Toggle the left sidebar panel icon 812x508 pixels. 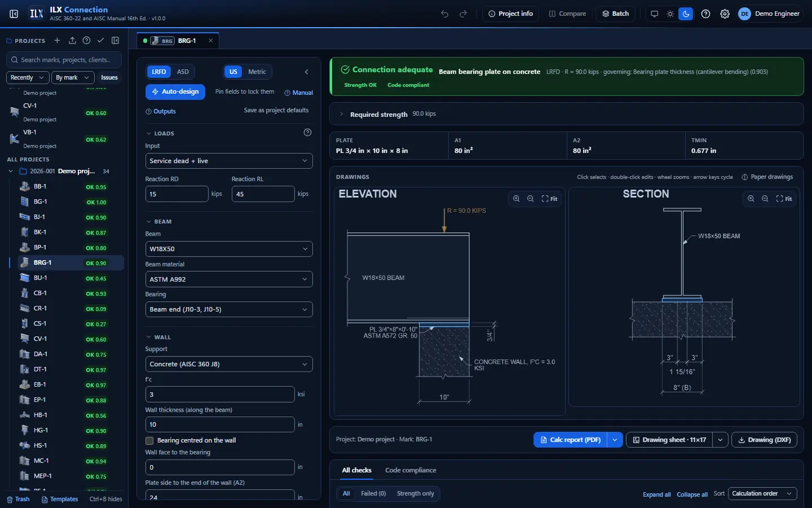pos(14,14)
